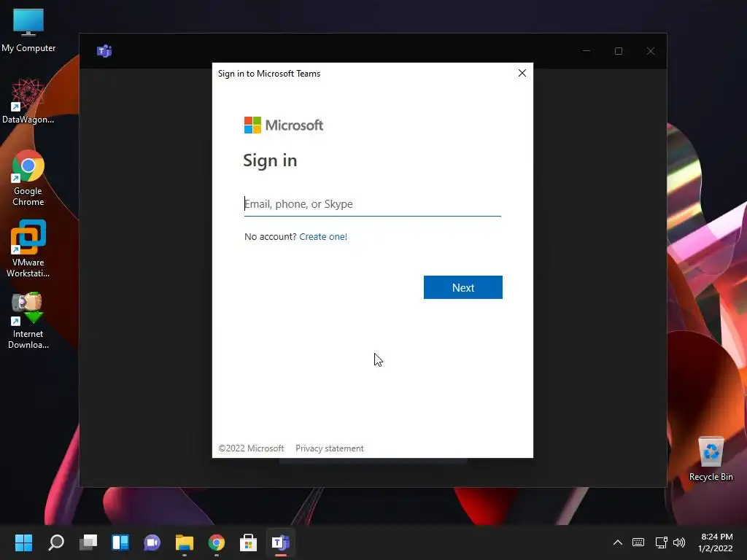The image size is (747, 560).
Task: Open the clock showing 8:24 PM
Action: point(716,542)
